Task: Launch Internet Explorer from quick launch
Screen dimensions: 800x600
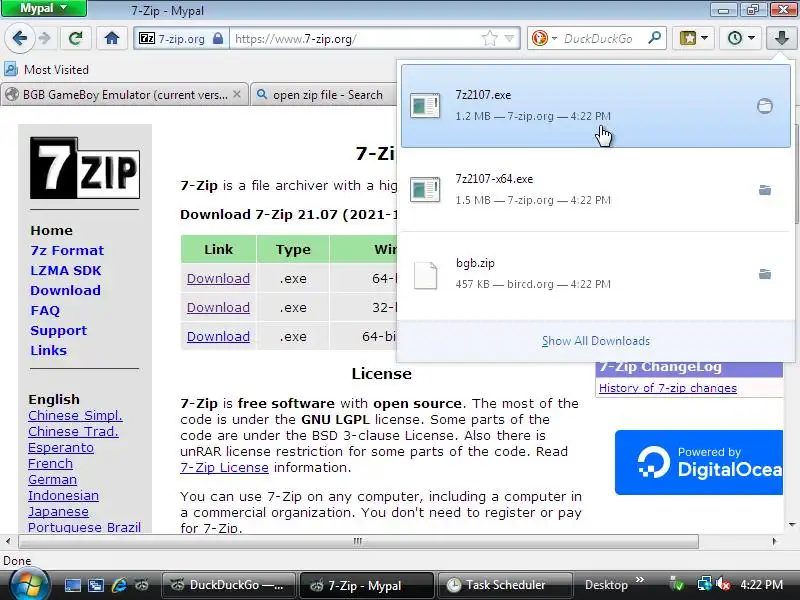Action: 119,585
